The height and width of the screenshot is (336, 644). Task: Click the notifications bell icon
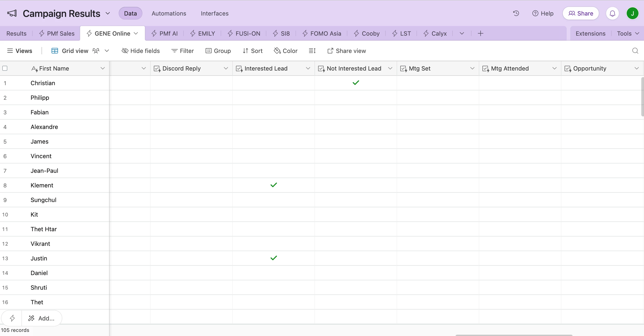(612, 13)
